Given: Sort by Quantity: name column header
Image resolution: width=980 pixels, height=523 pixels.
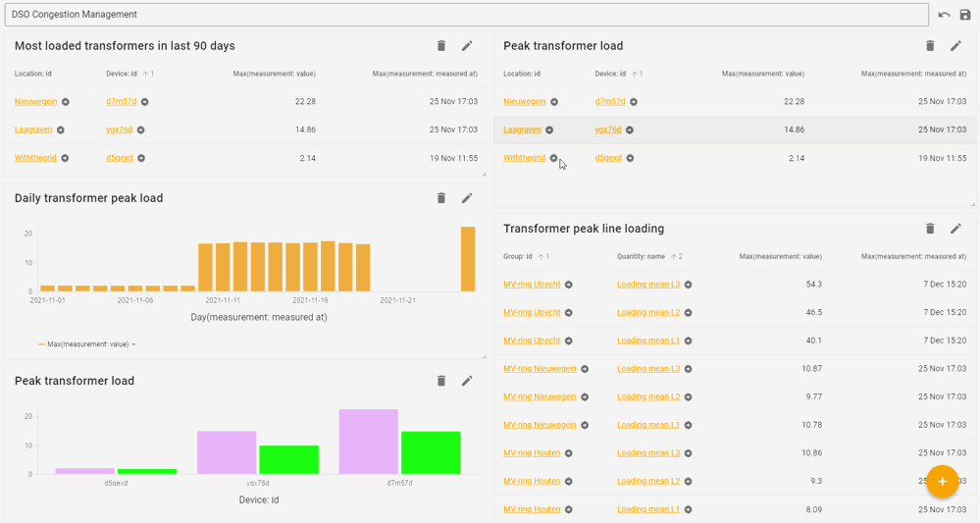Looking at the screenshot, I should pyautogui.click(x=641, y=256).
